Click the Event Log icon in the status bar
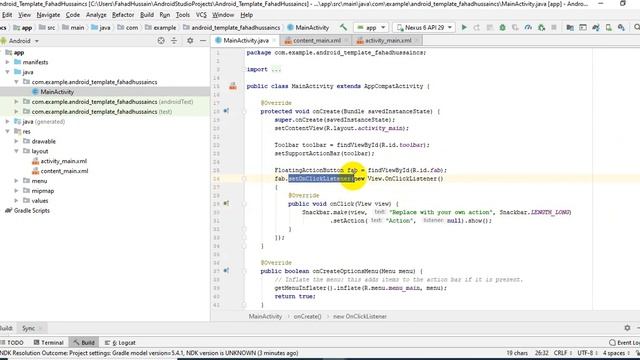640x360 pixels. tap(612, 342)
